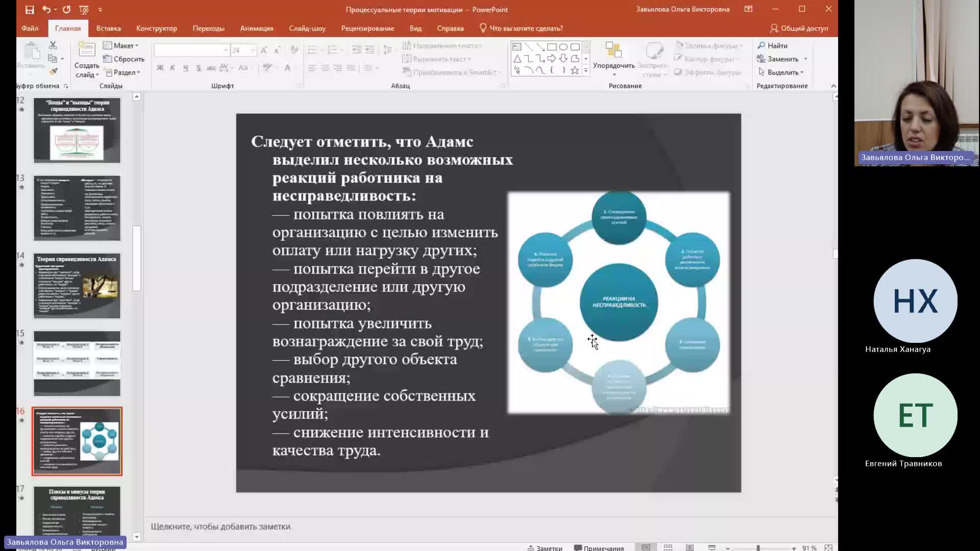Screen dimensions: 980x551
Task: Click Найти to search
Action: pyautogui.click(x=772, y=45)
